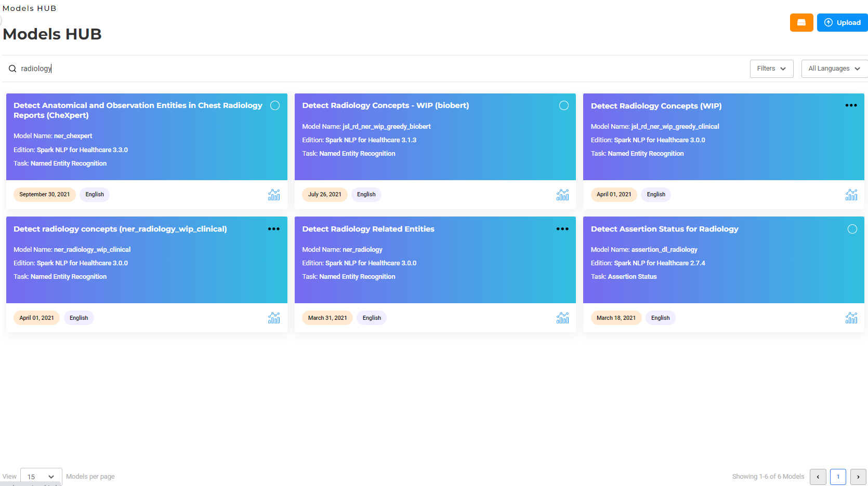
Task: Open chart icon on ner_radiology_wip_clinical card
Action: pos(274,318)
